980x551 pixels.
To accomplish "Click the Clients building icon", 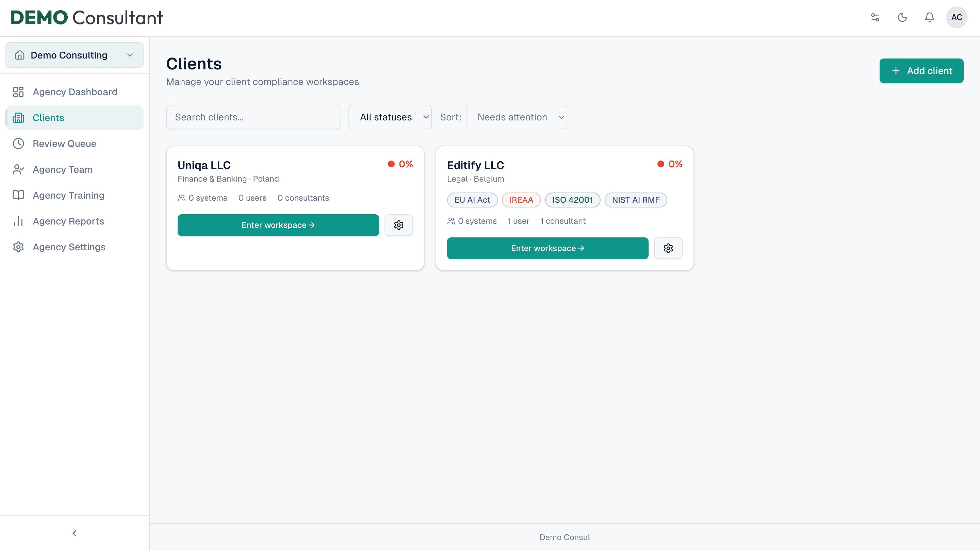I will (18, 118).
